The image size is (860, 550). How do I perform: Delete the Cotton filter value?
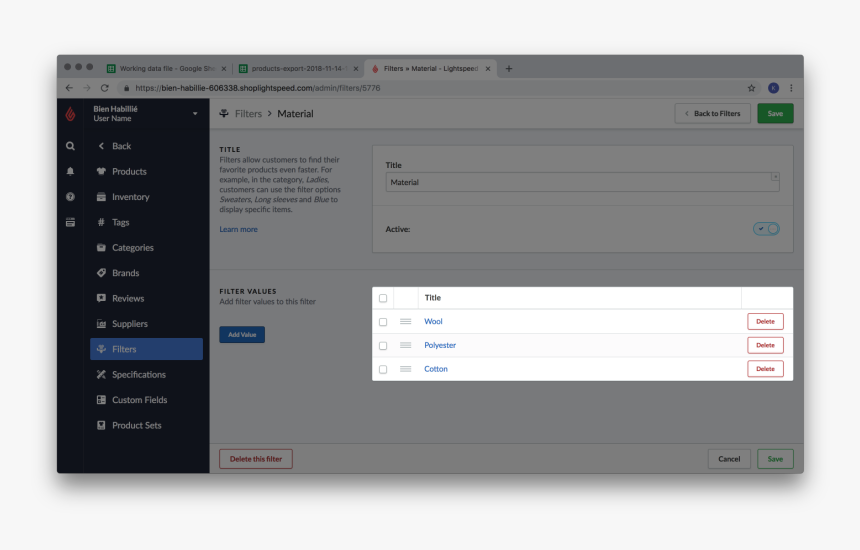(x=765, y=369)
